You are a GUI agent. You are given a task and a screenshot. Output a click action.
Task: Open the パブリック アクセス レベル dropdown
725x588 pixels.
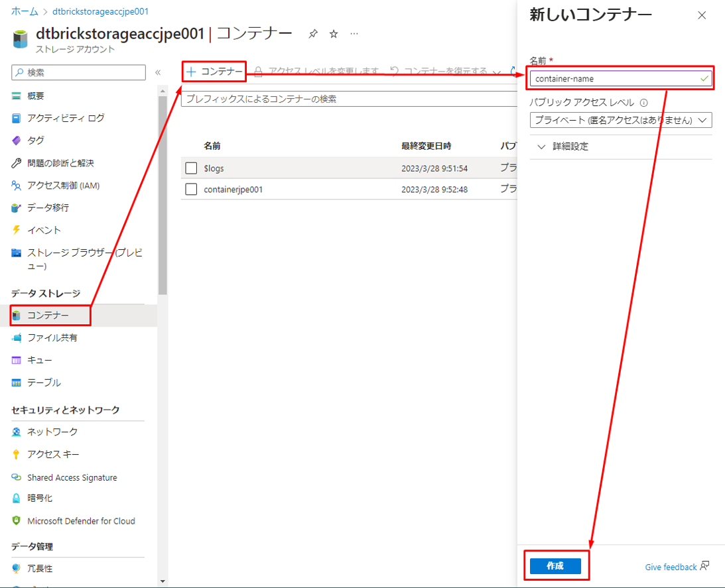click(620, 120)
